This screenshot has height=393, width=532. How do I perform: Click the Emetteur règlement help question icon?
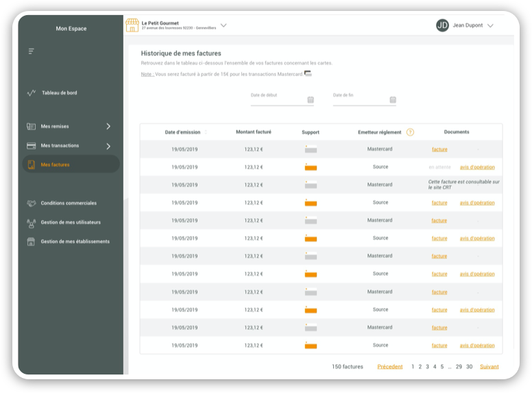[x=410, y=132]
